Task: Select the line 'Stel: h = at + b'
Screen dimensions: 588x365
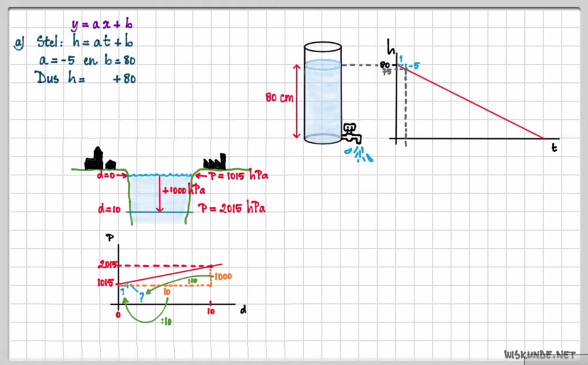Action: [84, 42]
